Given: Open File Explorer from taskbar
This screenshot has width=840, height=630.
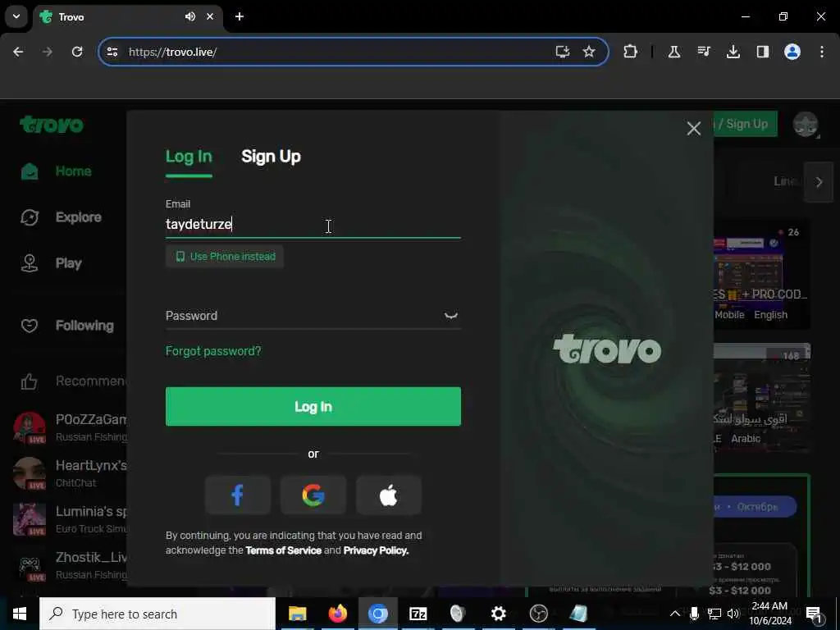Looking at the screenshot, I should pos(297,614).
